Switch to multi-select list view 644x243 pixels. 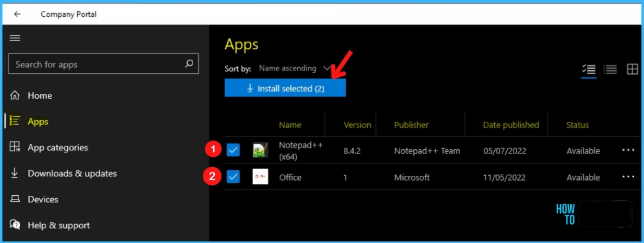click(x=589, y=70)
